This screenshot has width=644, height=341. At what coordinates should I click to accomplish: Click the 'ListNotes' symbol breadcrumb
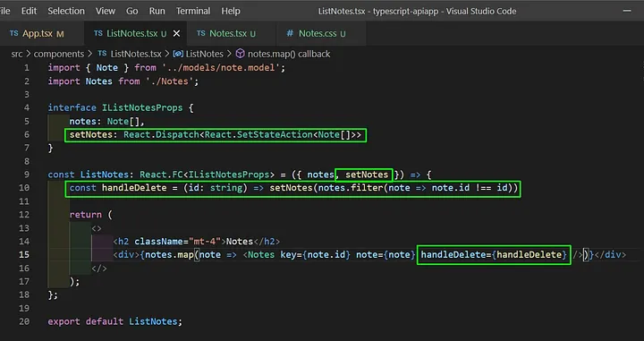pos(205,54)
